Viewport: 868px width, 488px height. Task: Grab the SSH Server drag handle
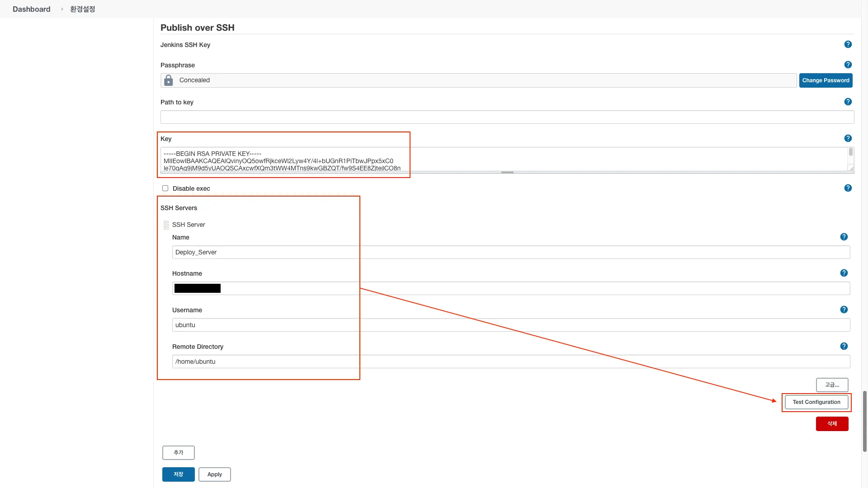(x=166, y=225)
